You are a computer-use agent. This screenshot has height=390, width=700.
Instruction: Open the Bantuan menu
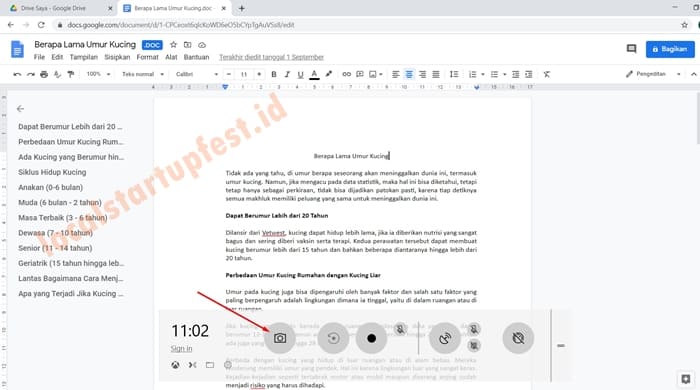(196, 57)
